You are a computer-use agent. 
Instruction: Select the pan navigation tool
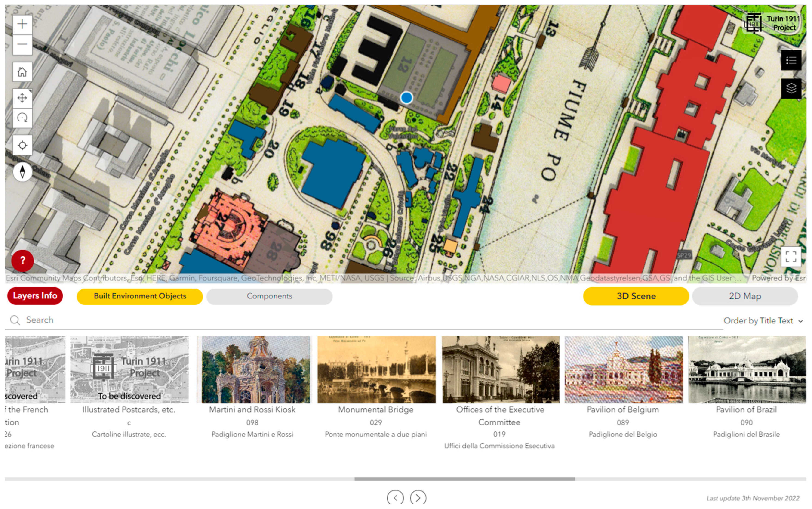click(x=22, y=98)
